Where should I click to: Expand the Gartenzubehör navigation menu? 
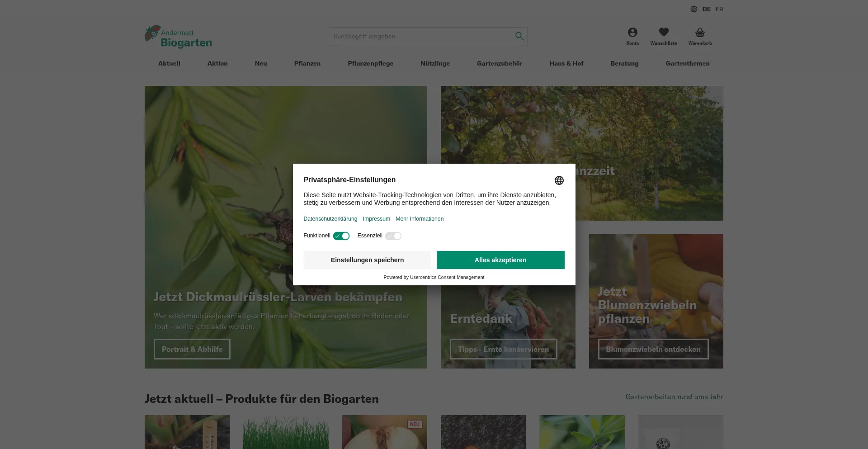(500, 63)
